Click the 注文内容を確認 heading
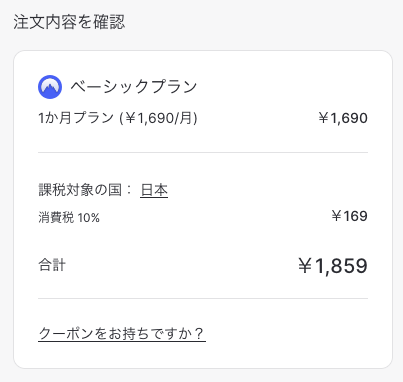 click(x=69, y=22)
